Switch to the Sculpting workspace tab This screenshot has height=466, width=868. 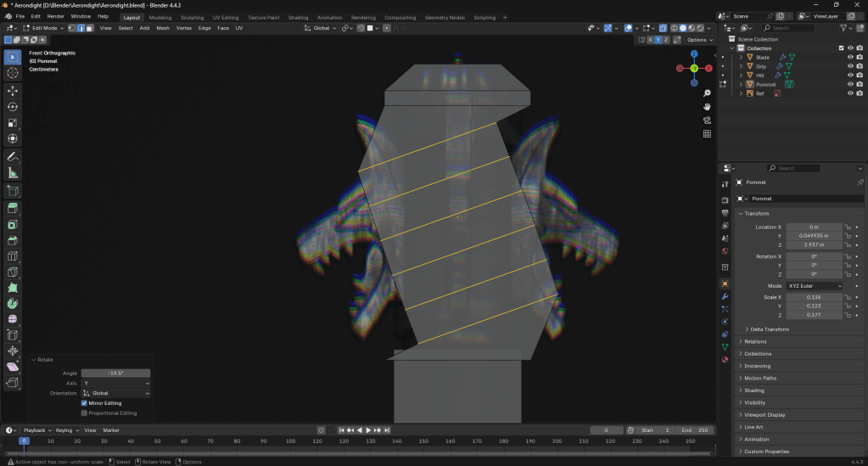192,17
